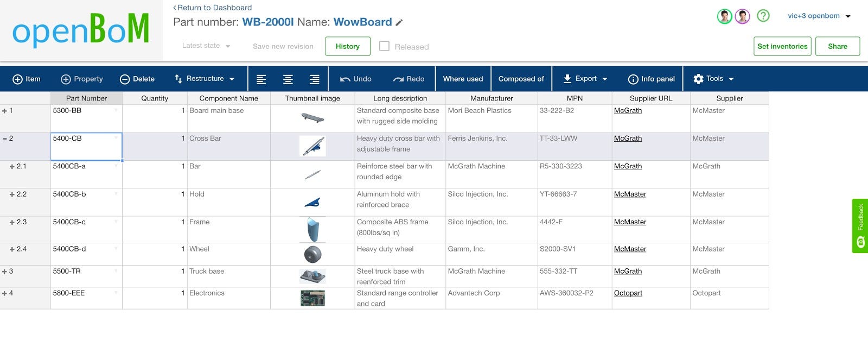Open Wheel thumbnail image
868x359 pixels.
[x=313, y=254]
